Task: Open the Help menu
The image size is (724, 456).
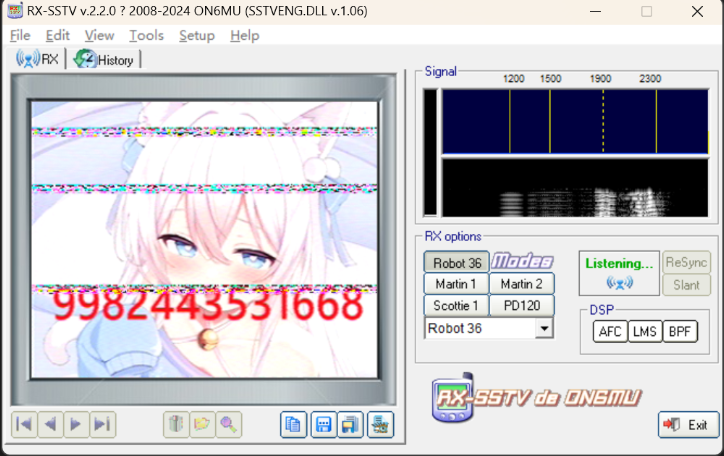Action: (245, 36)
